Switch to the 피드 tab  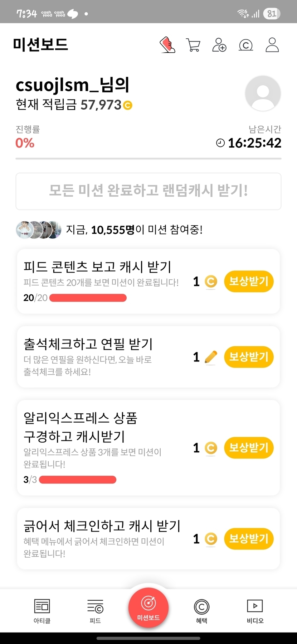click(95, 611)
